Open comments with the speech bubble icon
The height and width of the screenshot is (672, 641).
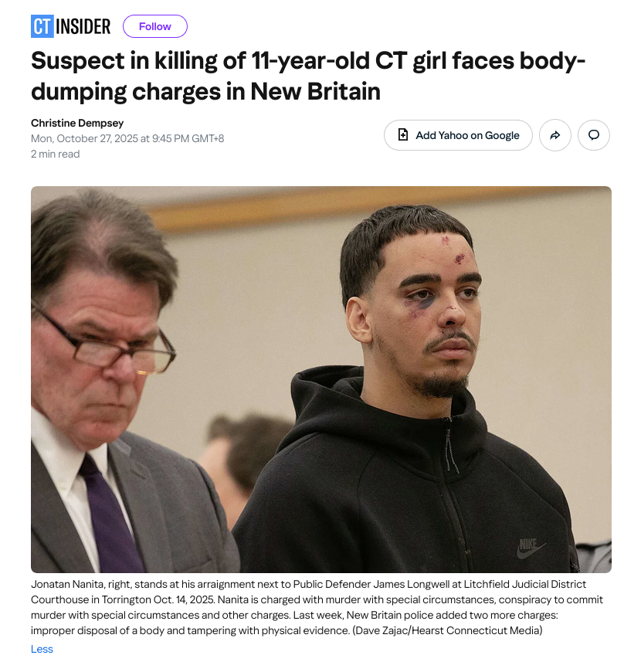tap(593, 135)
